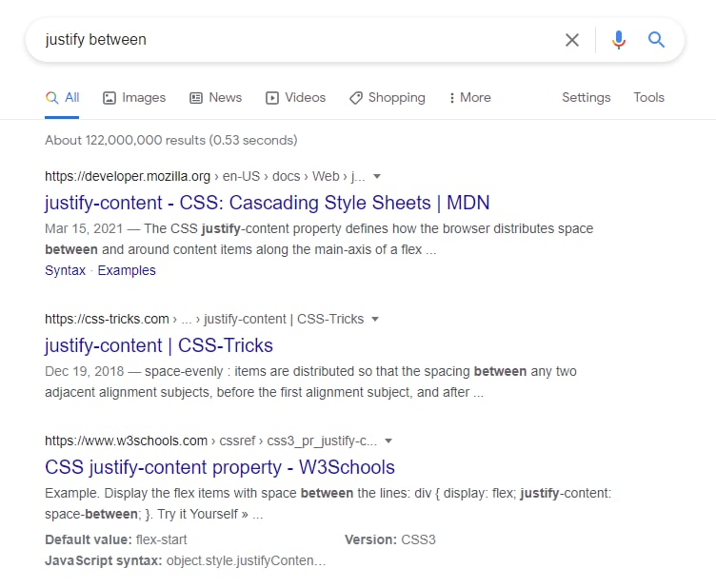
Task: Click into the search box containing 'justify between'
Action: tap(286, 40)
